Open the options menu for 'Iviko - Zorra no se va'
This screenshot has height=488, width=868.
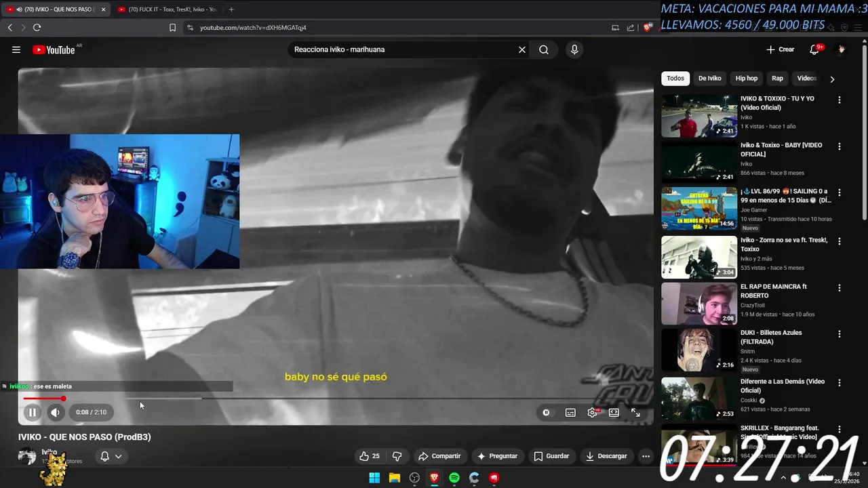tap(840, 241)
